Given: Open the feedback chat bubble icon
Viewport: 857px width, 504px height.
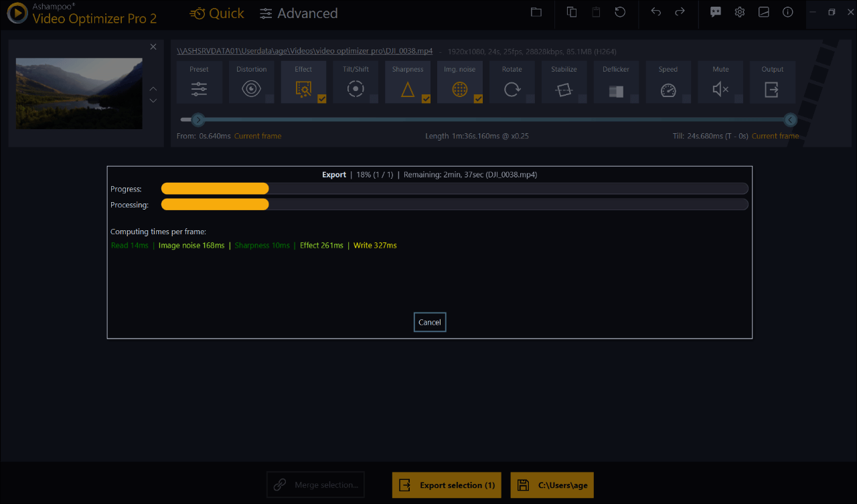Looking at the screenshot, I should point(716,12).
